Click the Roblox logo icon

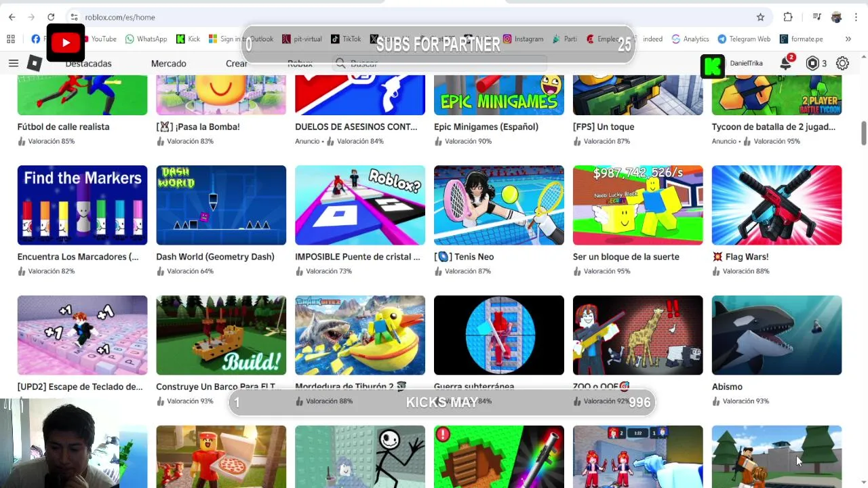pos(35,63)
